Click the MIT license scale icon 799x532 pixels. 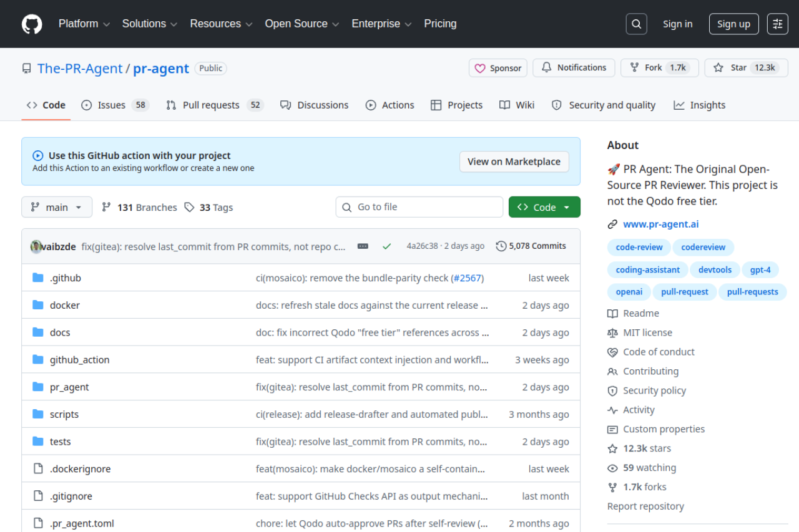coord(612,333)
